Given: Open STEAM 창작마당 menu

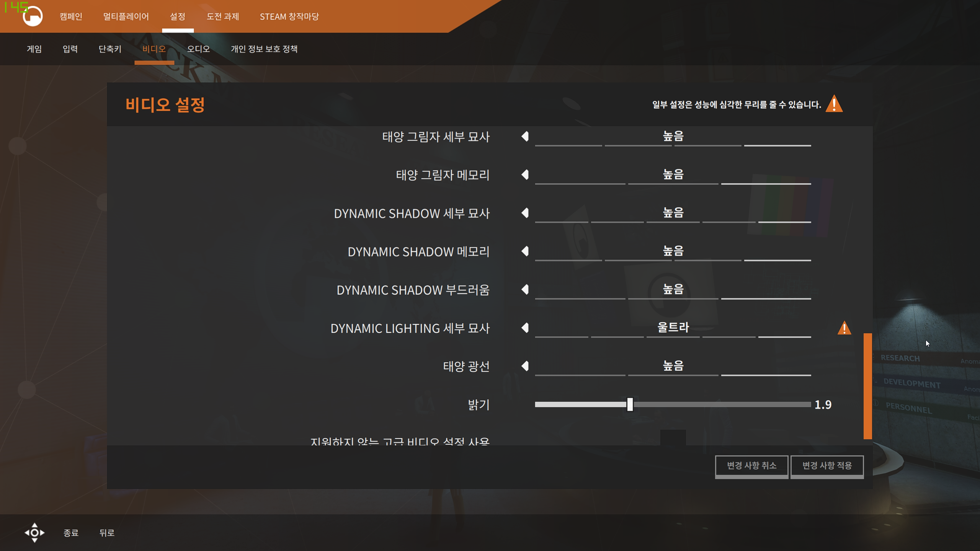Looking at the screenshot, I should 289,16.
